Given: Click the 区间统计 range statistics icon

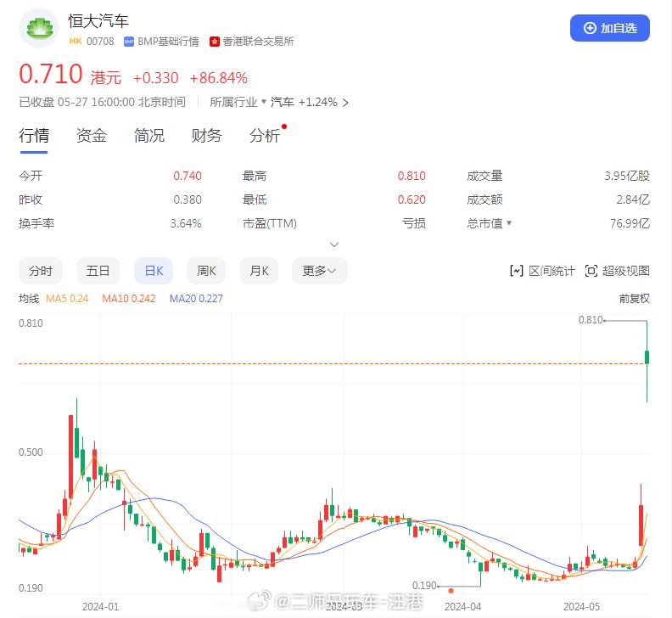Looking at the screenshot, I should [x=517, y=271].
